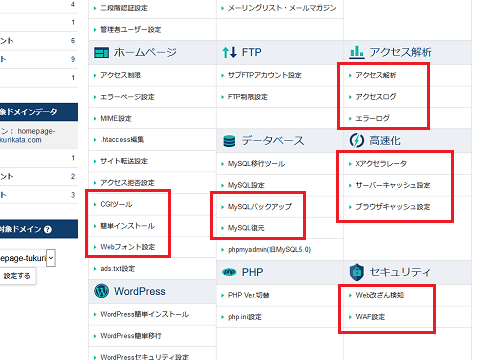This screenshot has width=480, height=360.
Task: Open 簡単インストール under ホームページ
Action: coord(128,226)
